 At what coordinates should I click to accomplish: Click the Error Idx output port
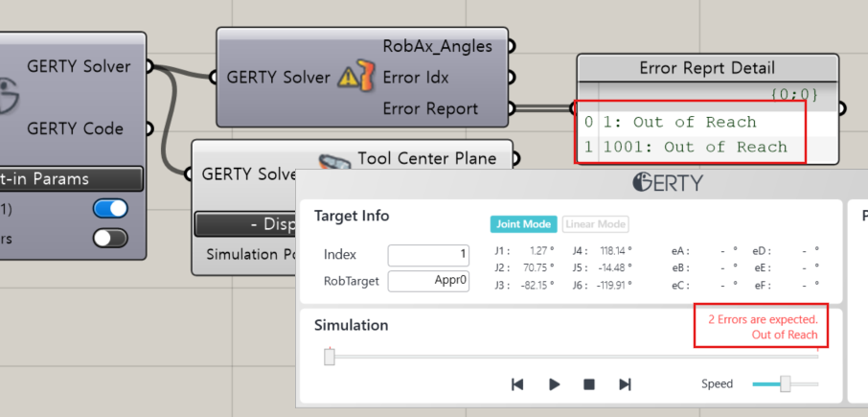tap(511, 77)
